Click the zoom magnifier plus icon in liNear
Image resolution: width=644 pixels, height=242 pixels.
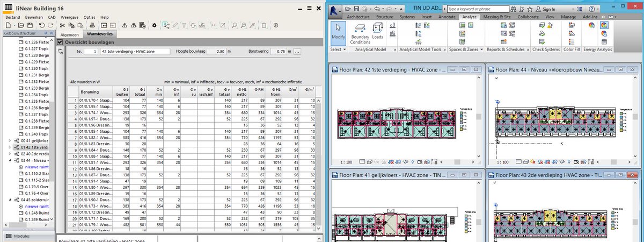point(243,25)
